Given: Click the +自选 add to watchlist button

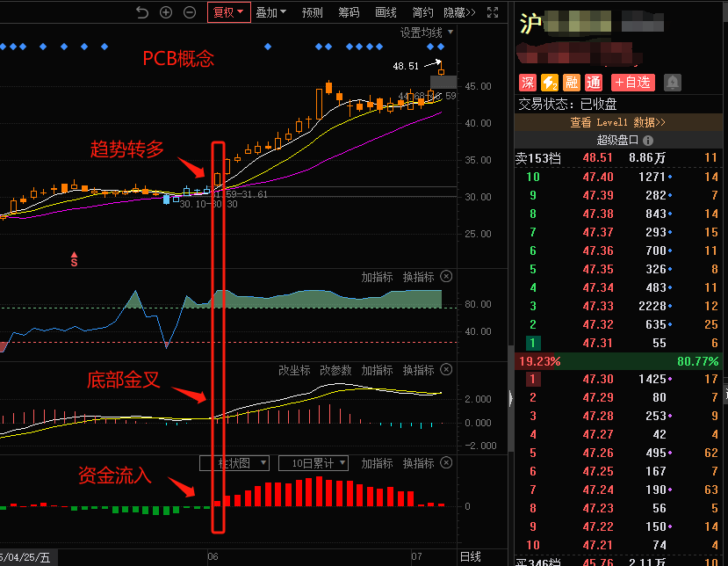Looking at the screenshot, I should click(633, 83).
